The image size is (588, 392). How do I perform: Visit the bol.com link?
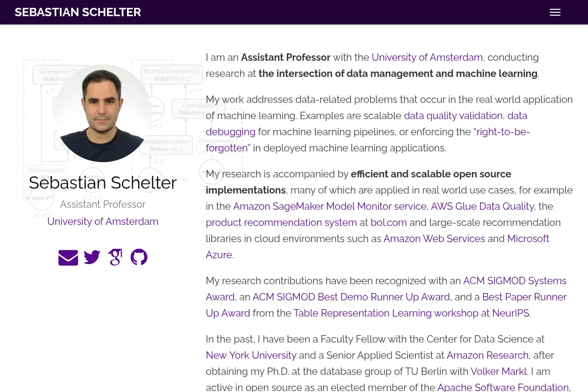click(389, 222)
